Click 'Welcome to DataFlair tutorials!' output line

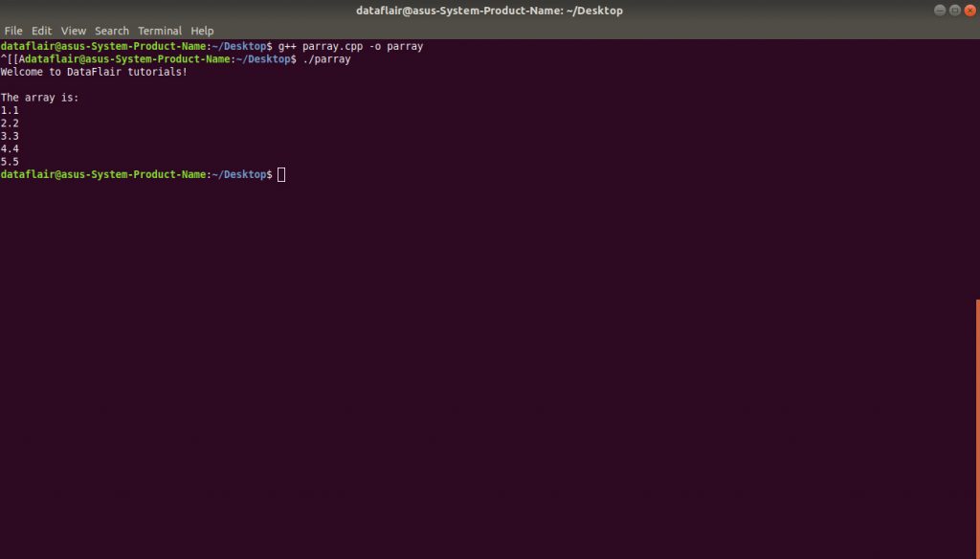(94, 72)
